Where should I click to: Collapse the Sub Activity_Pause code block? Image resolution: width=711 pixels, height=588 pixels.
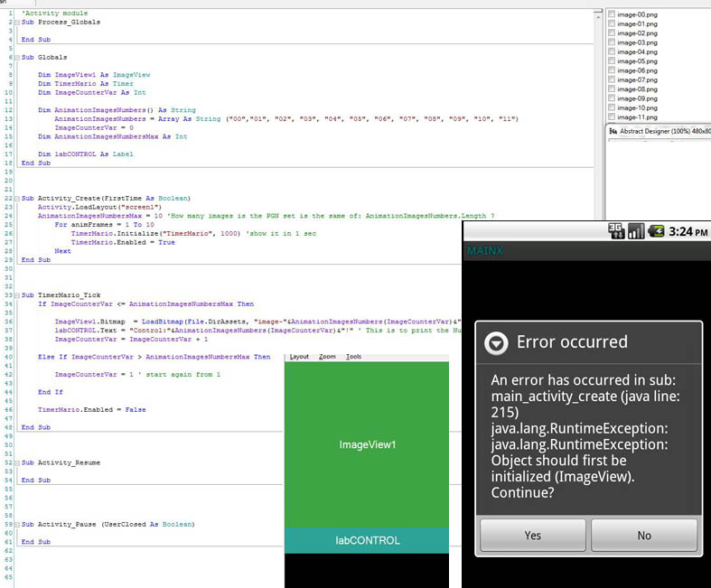coord(17,525)
